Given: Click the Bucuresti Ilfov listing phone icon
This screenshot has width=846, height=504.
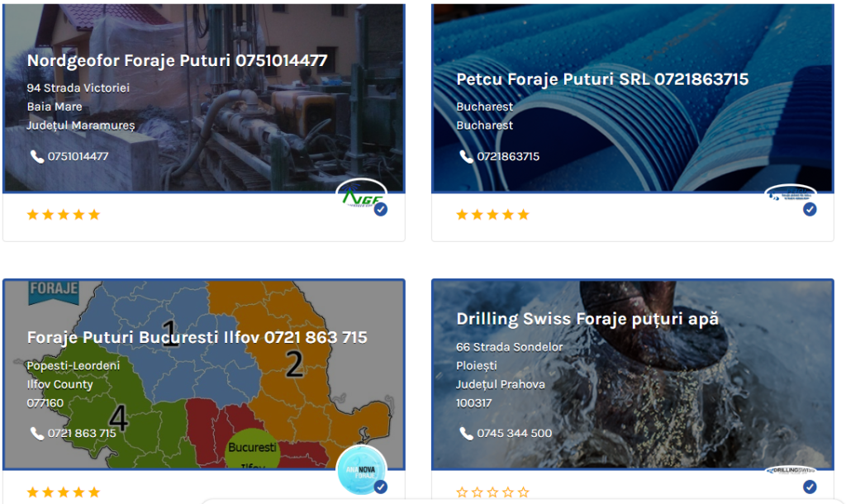Looking at the screenshot, I should tap(36, 433).
